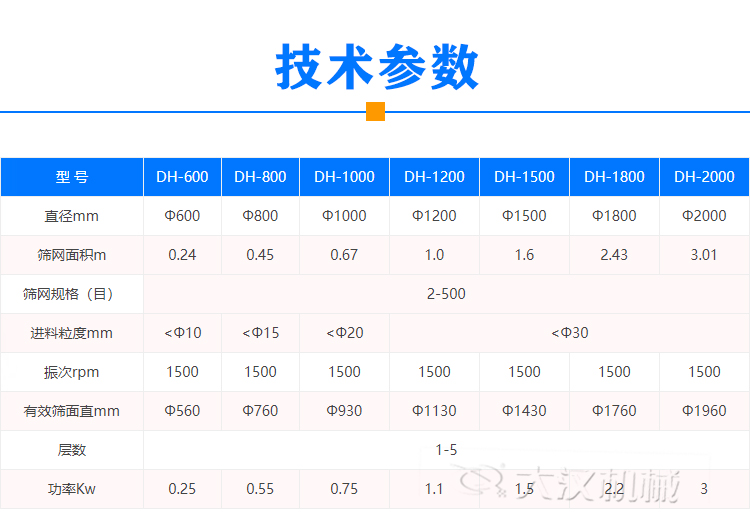
Task: Click the <Φ30 feed size cell
Action: [569, 333]
